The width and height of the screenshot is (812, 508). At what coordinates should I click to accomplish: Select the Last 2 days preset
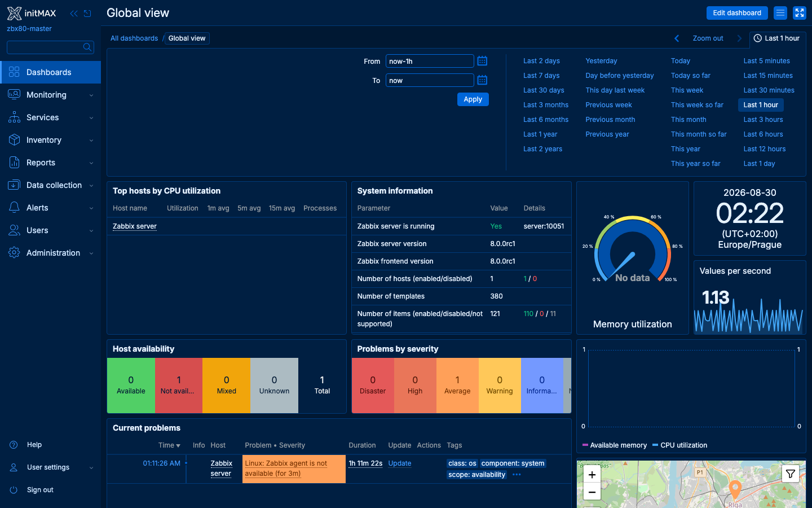coord(541,61)
